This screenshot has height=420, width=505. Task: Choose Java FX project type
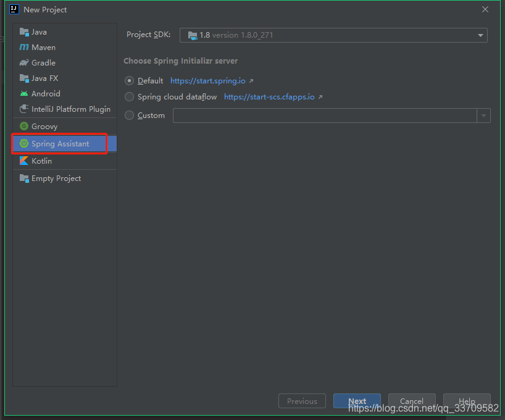[65, 78]
